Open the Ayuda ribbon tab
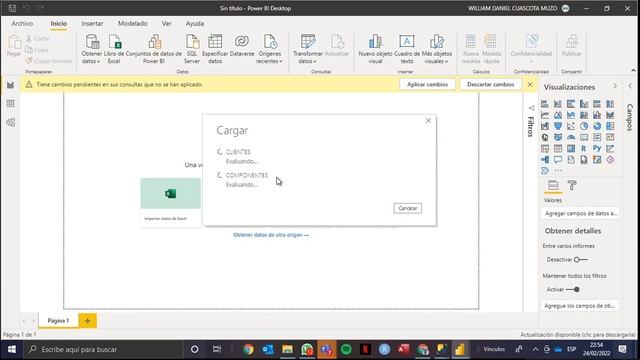 (x=195, y=24)
